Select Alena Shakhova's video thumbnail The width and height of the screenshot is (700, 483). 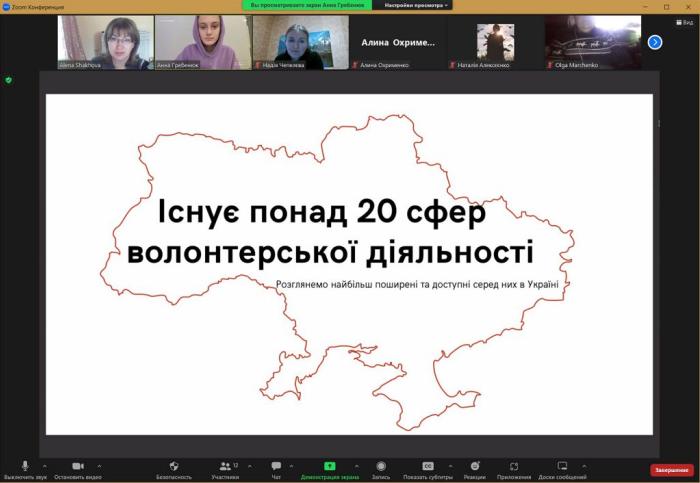[x=106, y=42]
